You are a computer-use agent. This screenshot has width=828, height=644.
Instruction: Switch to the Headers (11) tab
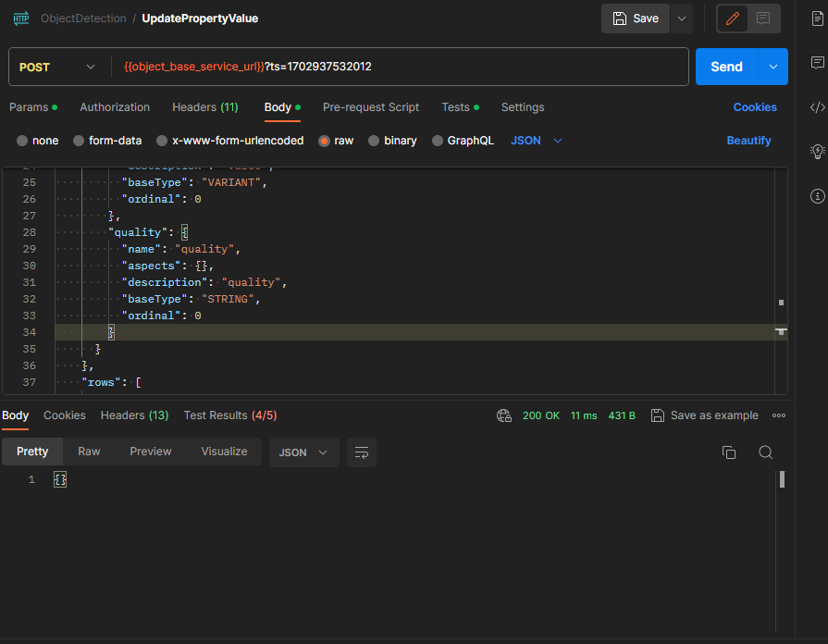tap(204, 107)
